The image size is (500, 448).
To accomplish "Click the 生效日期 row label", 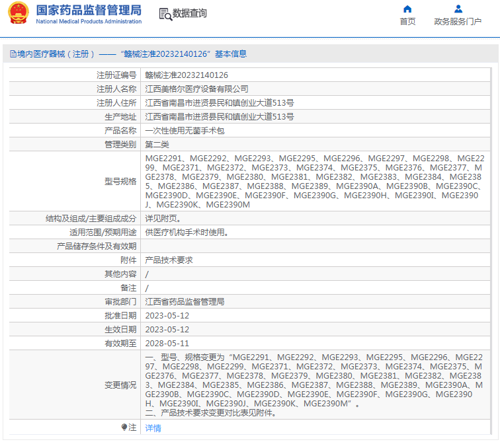I will 120,330.
